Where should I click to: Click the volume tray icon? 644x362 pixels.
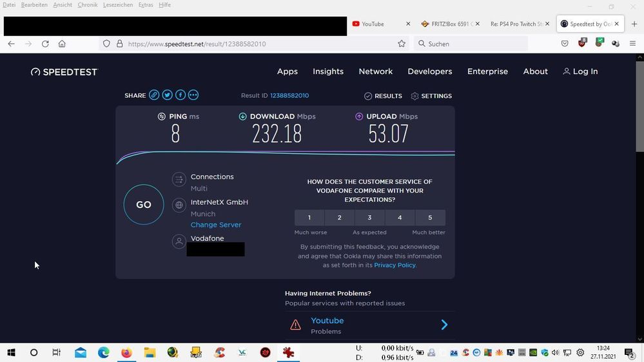coord(555,352)
